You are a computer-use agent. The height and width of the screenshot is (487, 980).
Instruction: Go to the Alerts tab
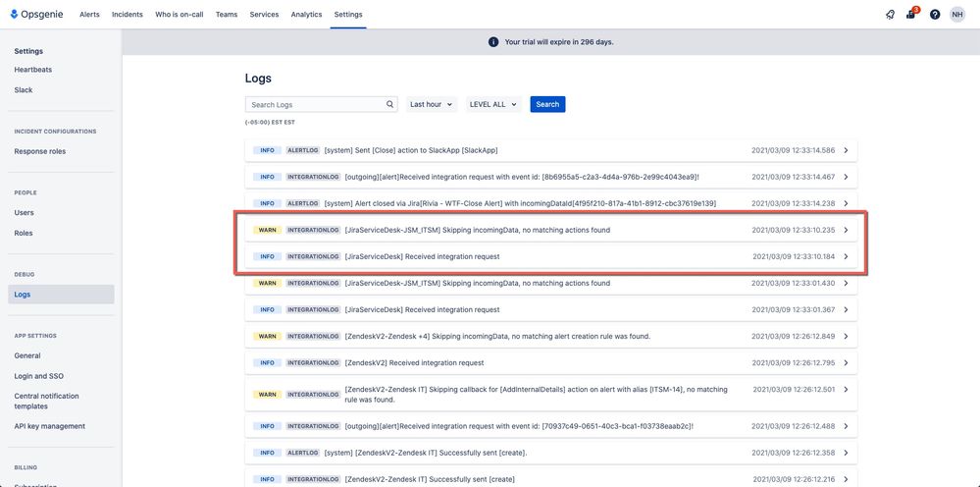tap(89, 15)
